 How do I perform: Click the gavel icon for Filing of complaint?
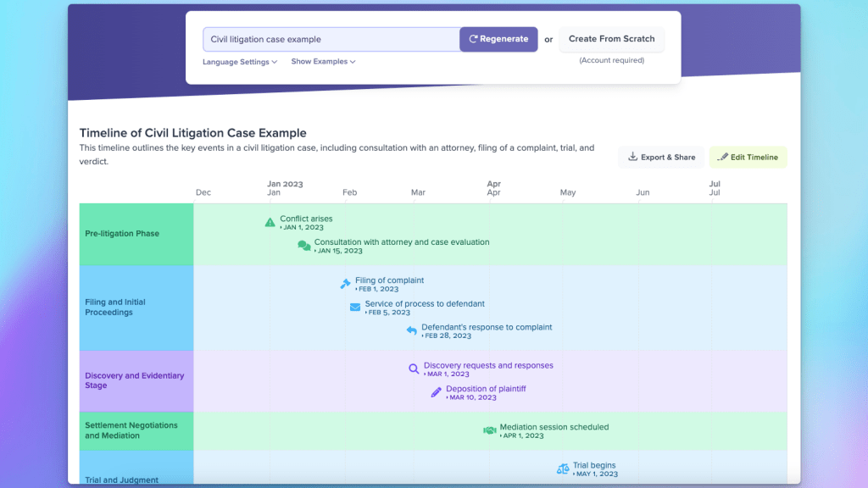point(345,284)
